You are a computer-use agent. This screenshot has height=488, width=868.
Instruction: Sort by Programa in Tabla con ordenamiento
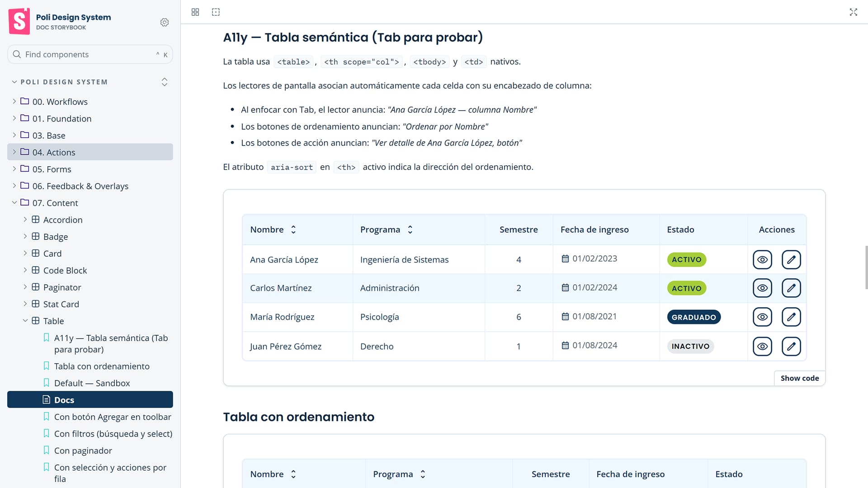(423, 474)
